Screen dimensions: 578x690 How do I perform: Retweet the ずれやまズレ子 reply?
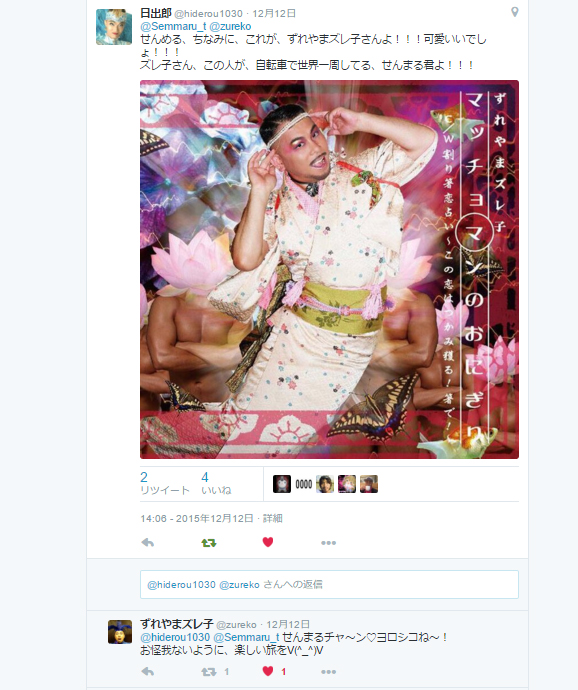click(209, 672)
